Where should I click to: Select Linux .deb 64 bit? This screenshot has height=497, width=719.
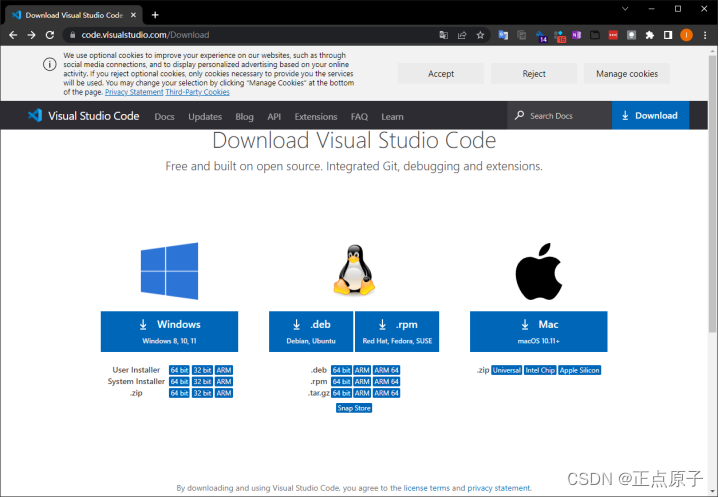[342, 370]
